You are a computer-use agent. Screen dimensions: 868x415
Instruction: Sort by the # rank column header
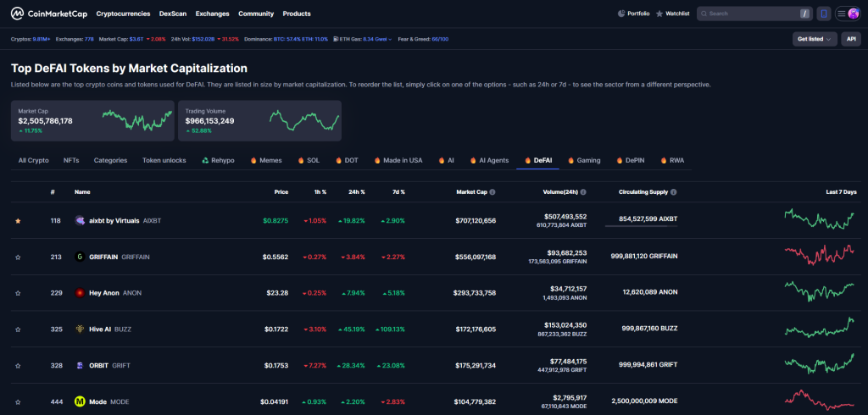[x=53, y=192]
